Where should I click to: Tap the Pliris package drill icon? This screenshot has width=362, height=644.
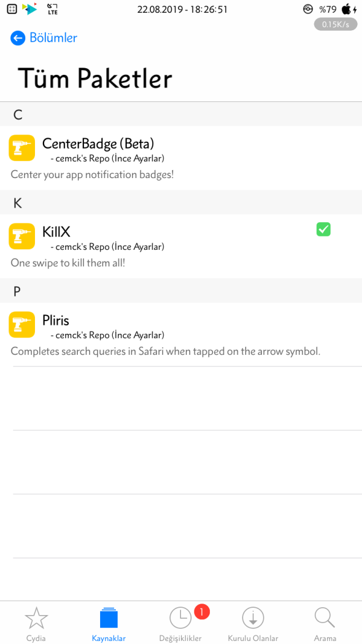(x=22, y=324)
